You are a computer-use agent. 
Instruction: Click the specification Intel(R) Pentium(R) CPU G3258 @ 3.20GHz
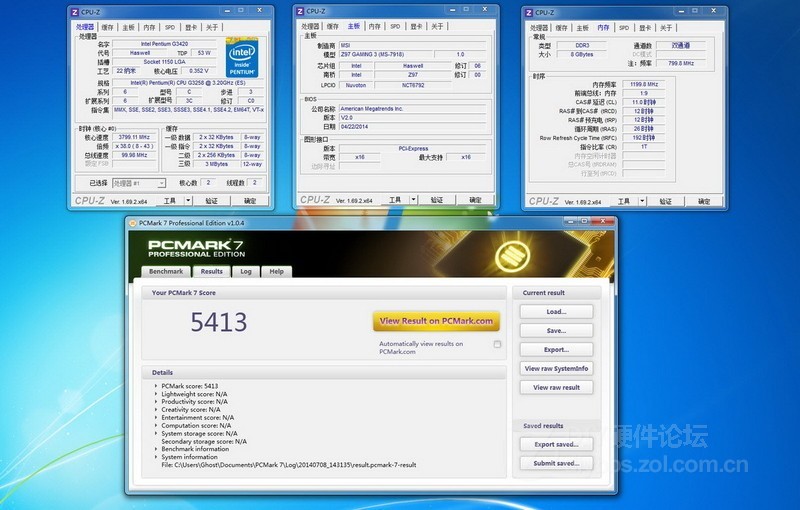188,83
